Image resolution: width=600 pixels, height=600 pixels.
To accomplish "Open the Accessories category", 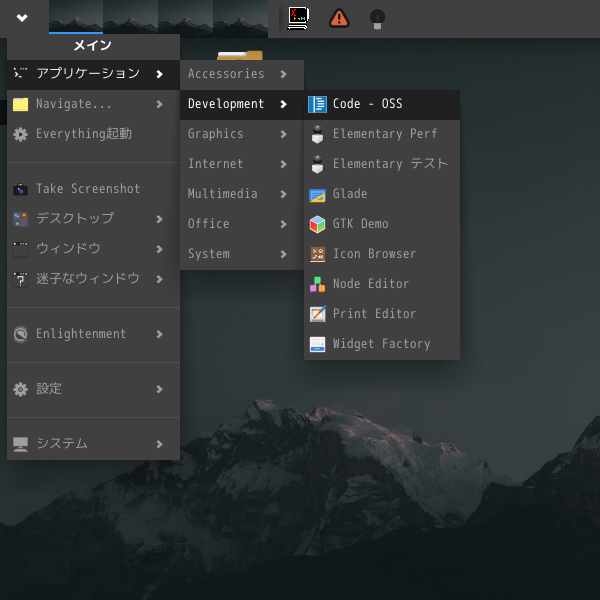I will (242, 74).
